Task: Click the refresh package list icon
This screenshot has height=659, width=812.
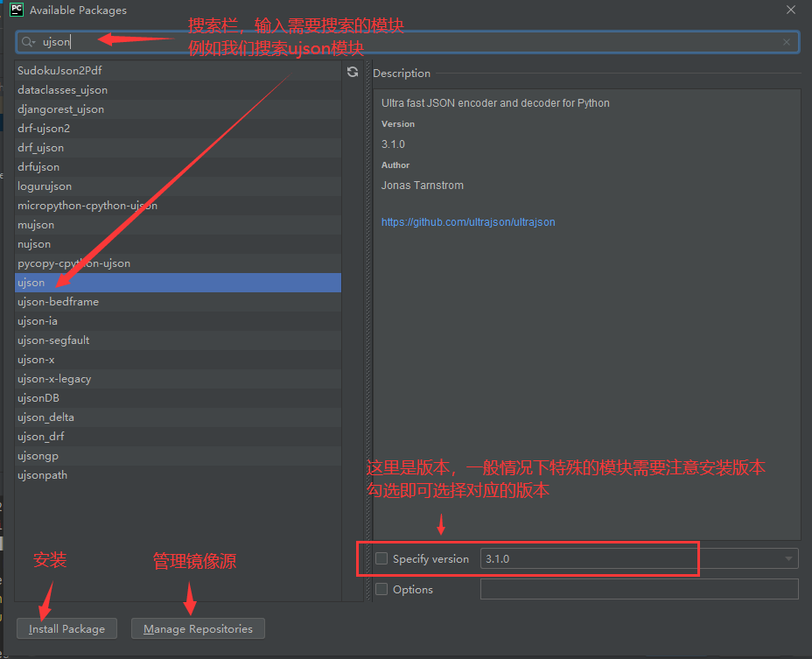Action: pyautogui.click(x=353, y=72)
